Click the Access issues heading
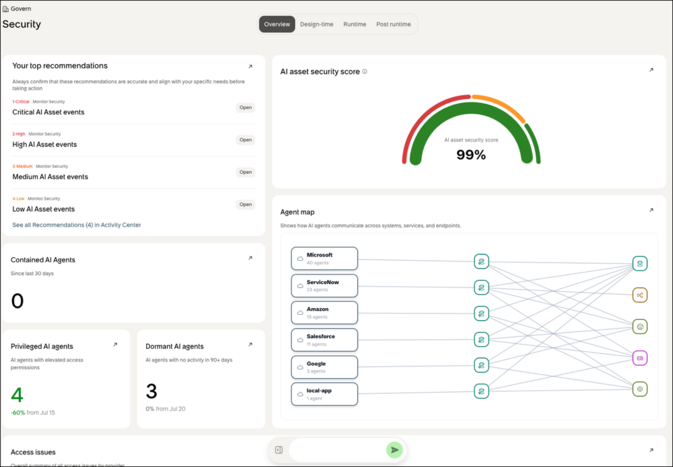 [x=33, y=452]
